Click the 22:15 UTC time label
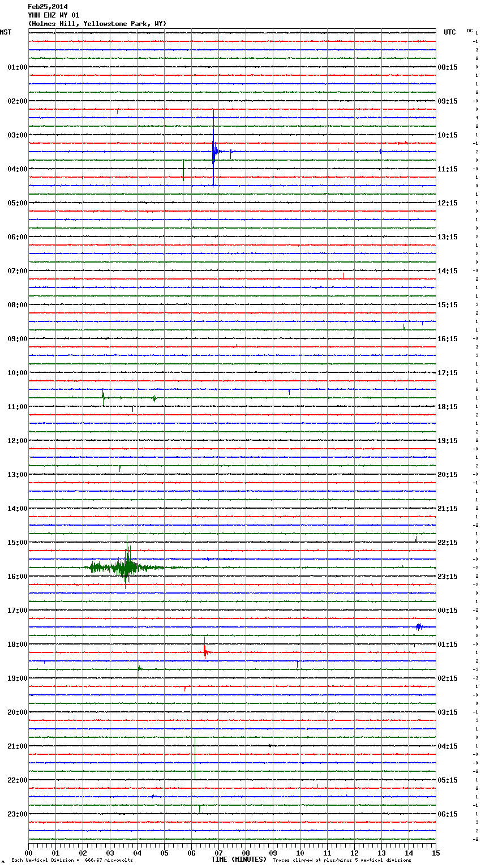This screenshot has height=868, width=481. pos(448,543)
